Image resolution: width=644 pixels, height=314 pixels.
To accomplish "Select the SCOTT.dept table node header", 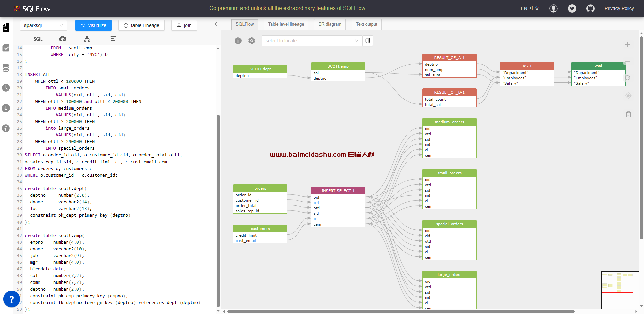I will 260,69.
